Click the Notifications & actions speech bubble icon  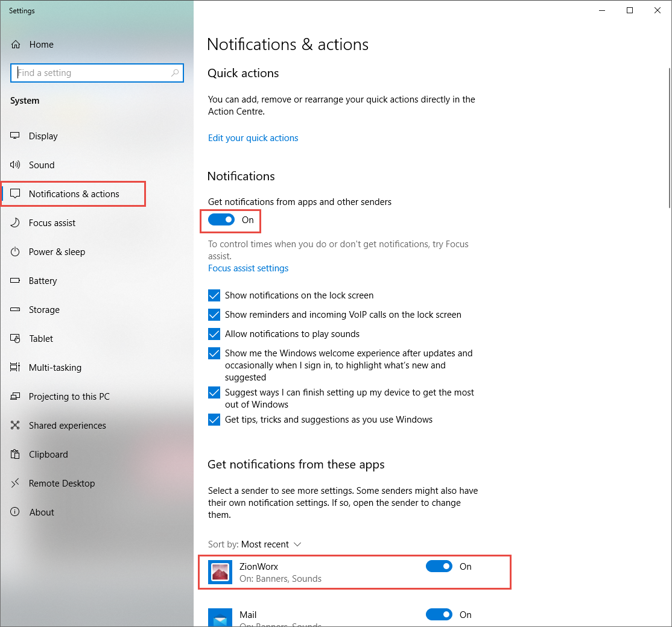tap(15, 194)
